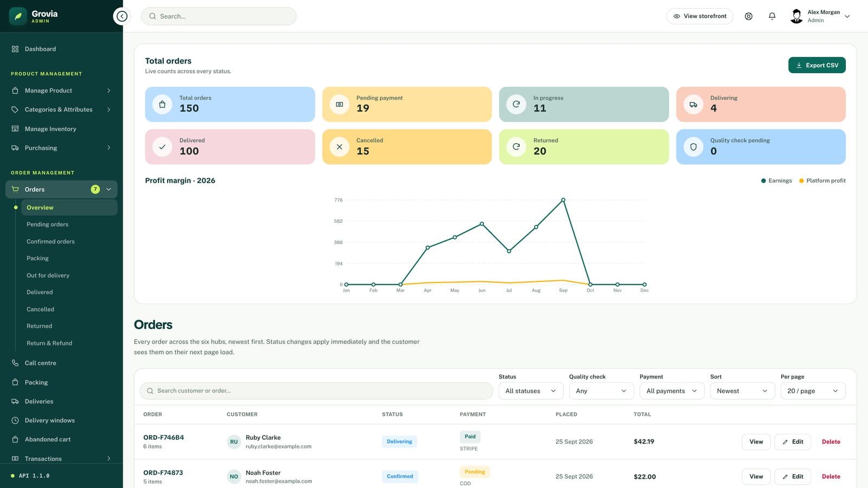Delete order ORD-F746B4

[831, 441]
